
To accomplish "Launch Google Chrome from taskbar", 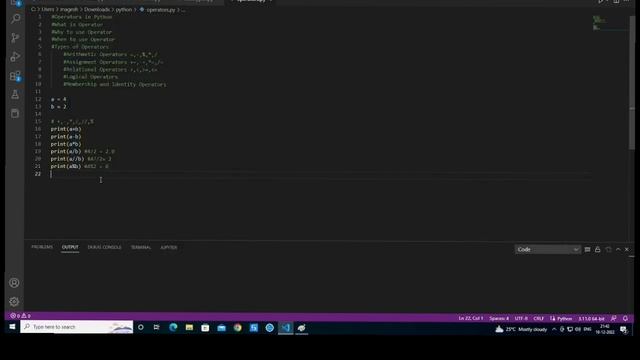I will point(238,327).
